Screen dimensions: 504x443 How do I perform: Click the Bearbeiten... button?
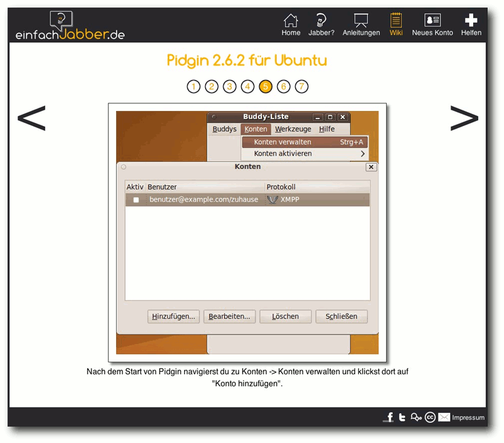(x=230, y=316)
